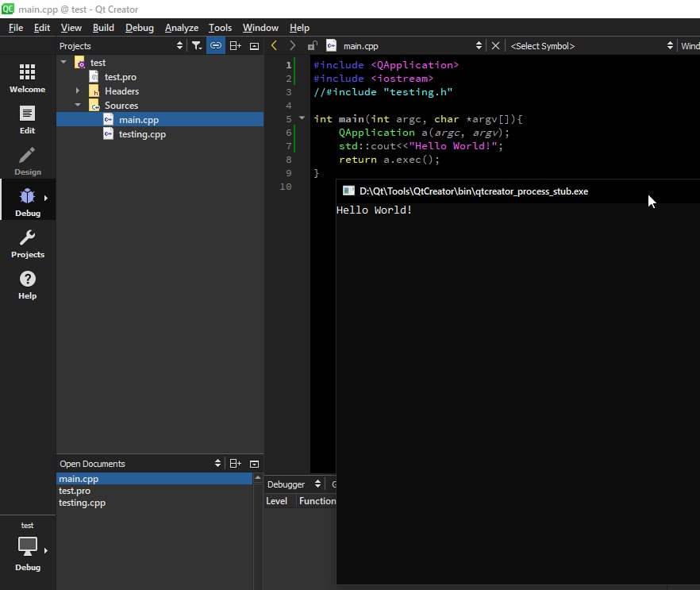Screen dimensions: 700x590
Task: Open Help mode
Action: (27, 285)
